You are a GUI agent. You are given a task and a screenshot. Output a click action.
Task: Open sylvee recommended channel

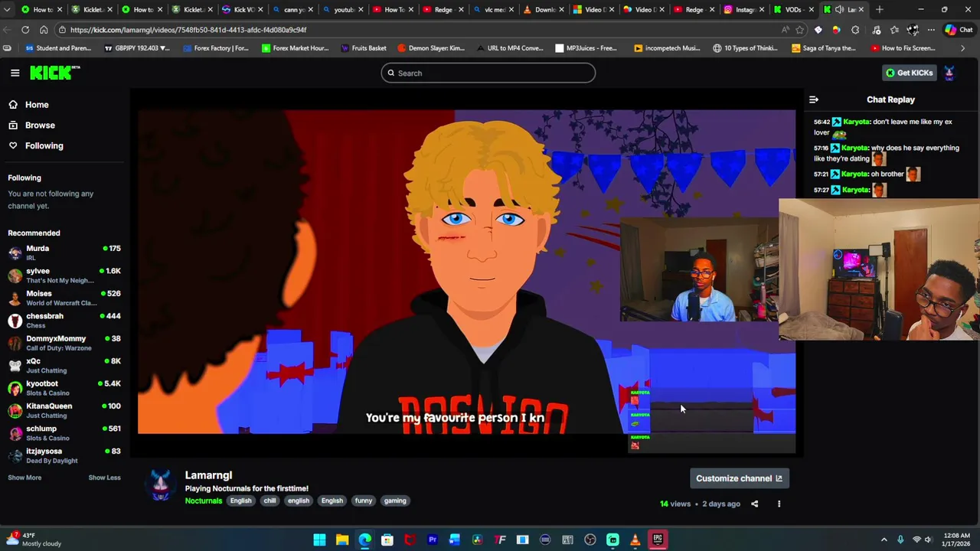(64, 275)
